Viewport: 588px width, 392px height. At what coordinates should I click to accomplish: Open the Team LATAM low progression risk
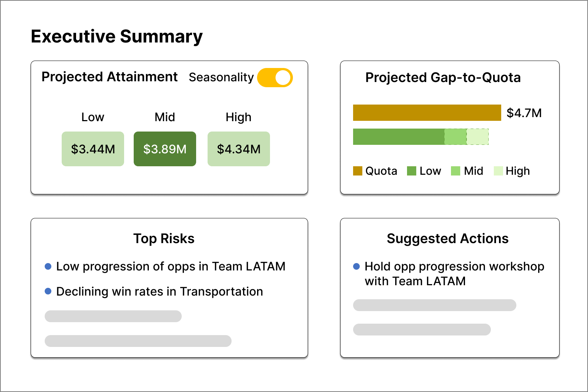(x=171, y=266)
